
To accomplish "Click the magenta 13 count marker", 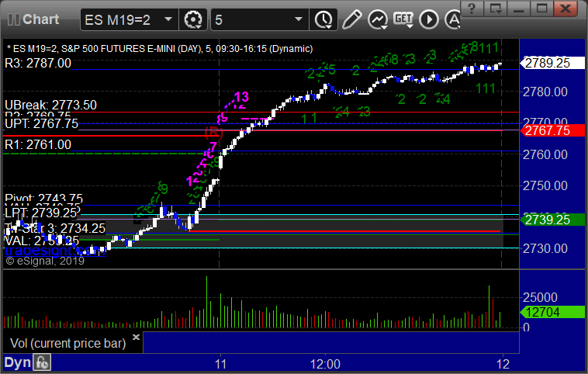I will coord(241,97).
